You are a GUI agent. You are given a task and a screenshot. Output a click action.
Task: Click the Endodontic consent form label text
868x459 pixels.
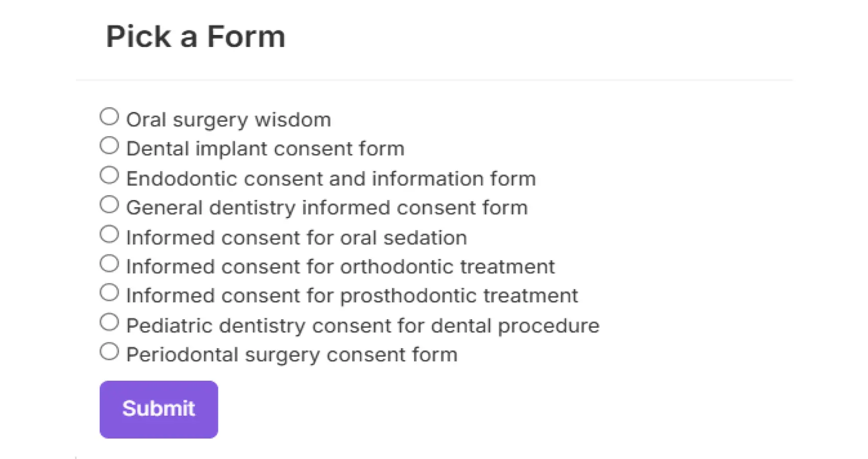(331, 178)
